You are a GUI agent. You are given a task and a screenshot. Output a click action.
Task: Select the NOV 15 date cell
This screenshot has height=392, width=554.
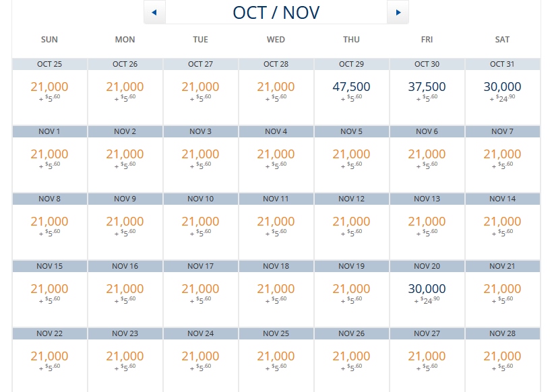click(49, 266)
